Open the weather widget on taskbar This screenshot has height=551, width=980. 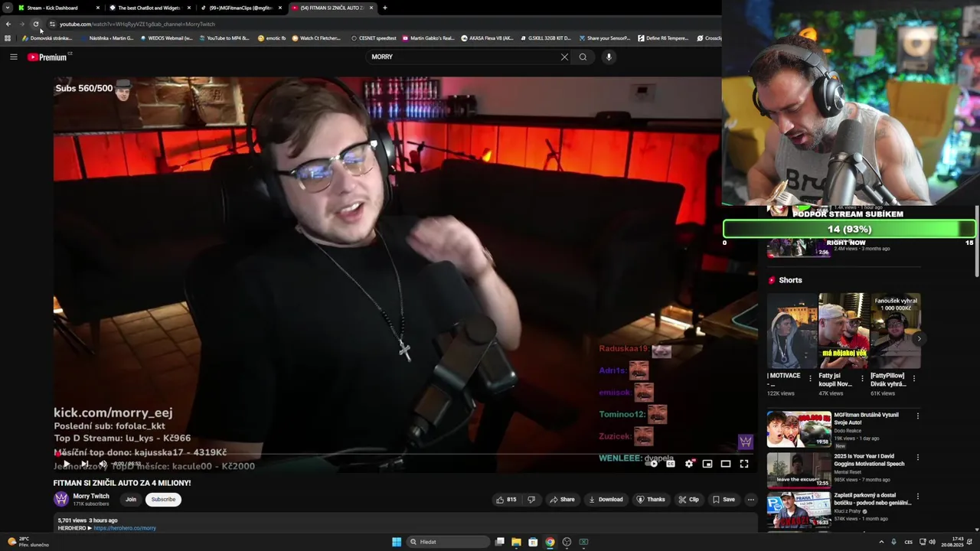pos(28,542)
